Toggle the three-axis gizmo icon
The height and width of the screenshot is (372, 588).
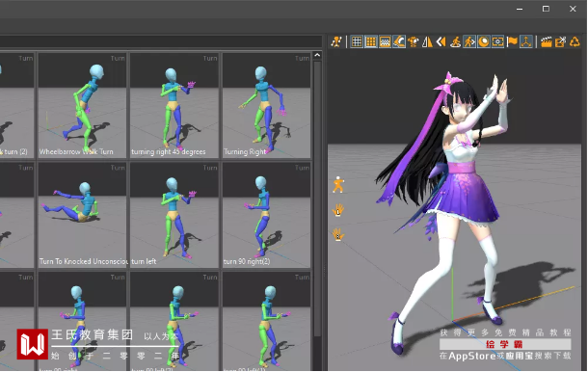tap(526, 41)
